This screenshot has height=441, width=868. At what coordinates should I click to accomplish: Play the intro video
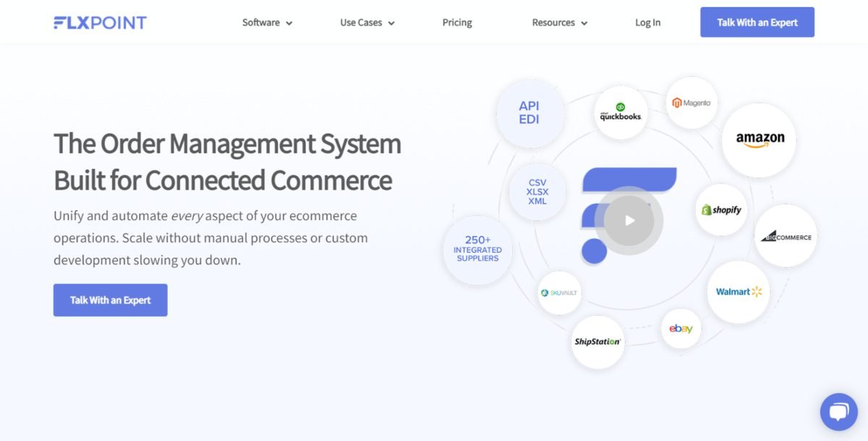629,220
